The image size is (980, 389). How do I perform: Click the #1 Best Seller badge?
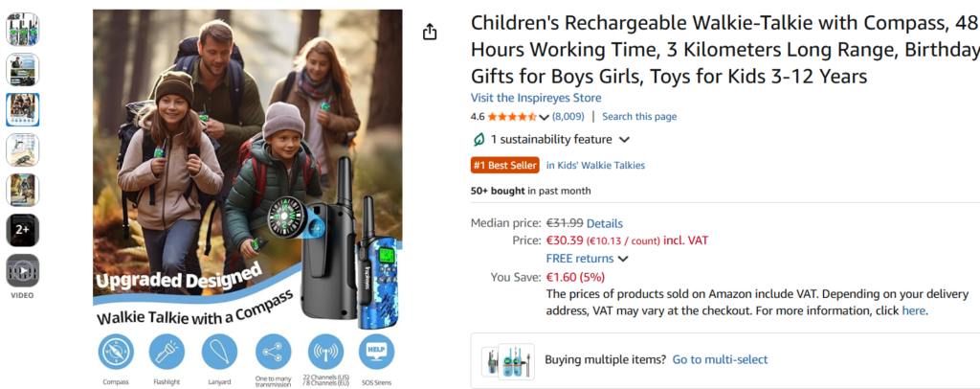click(x=505, y=165)
